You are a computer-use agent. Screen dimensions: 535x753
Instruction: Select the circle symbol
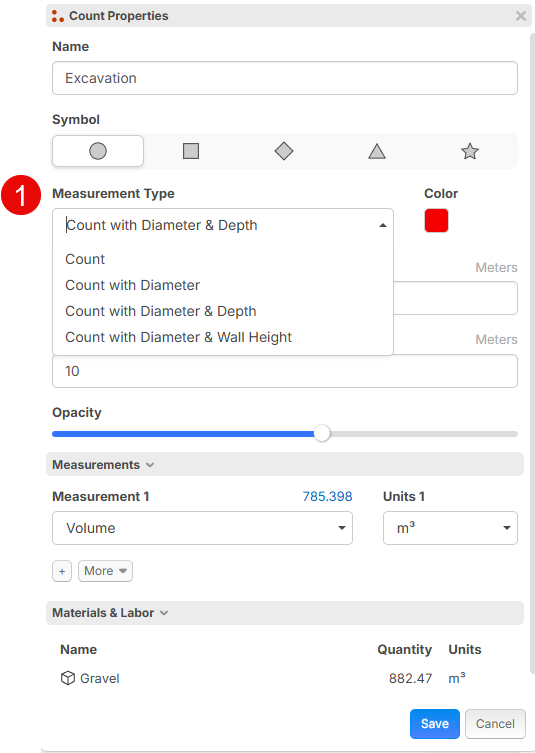click(x=98, y=151)
